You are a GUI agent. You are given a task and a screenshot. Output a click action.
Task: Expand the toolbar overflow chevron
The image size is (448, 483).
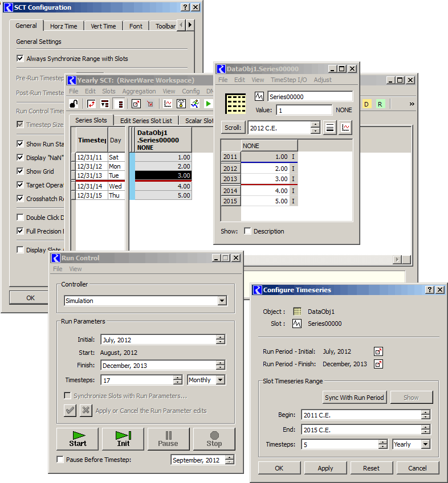point(412,104)
